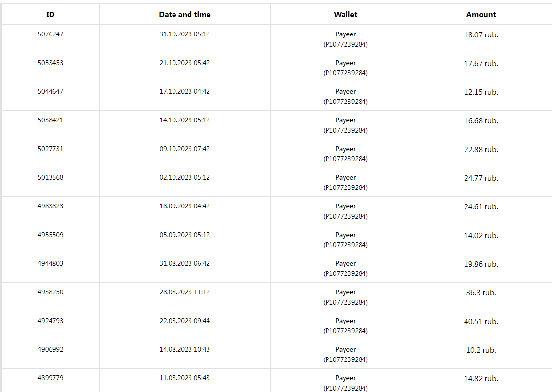This screenshot has width=552, height=392.
Task: Click Payeer wallet in the 18.07 rub. row
Action: 345,35
